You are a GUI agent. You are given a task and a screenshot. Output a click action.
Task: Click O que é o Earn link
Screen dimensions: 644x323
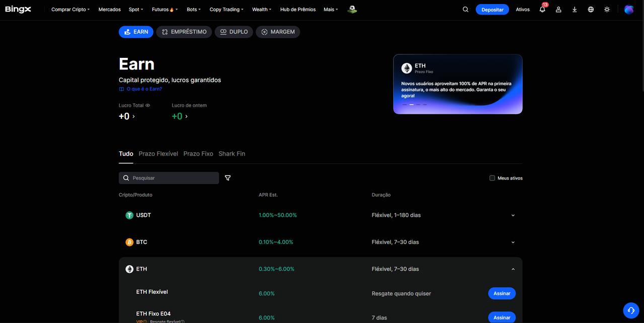[x=144, y=89]
